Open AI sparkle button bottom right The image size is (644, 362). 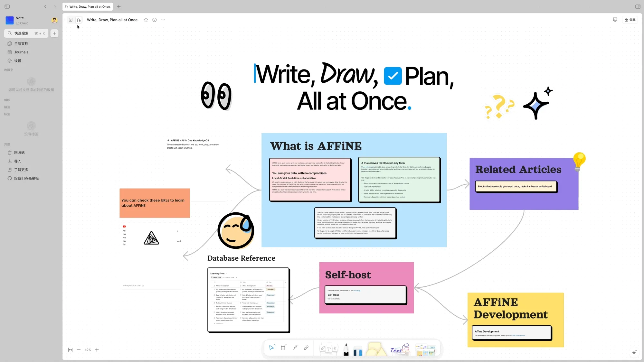click(634, 353)
